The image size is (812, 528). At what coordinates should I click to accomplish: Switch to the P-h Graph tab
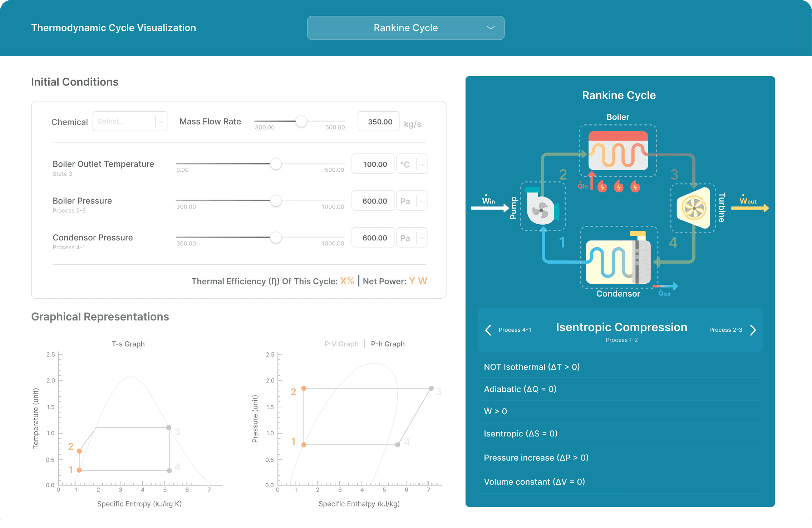pyautogui.click(x=388, y=344)
